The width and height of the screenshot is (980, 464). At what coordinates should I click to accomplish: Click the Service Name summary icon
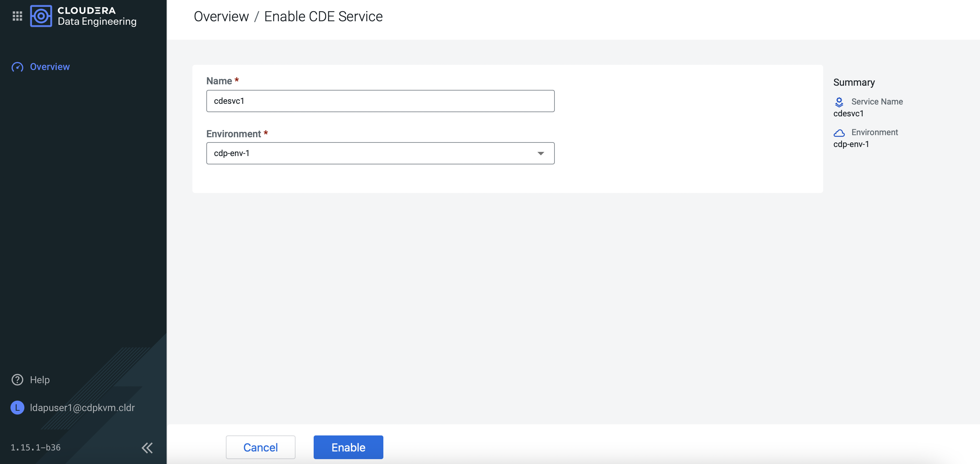tap(839, 102)
